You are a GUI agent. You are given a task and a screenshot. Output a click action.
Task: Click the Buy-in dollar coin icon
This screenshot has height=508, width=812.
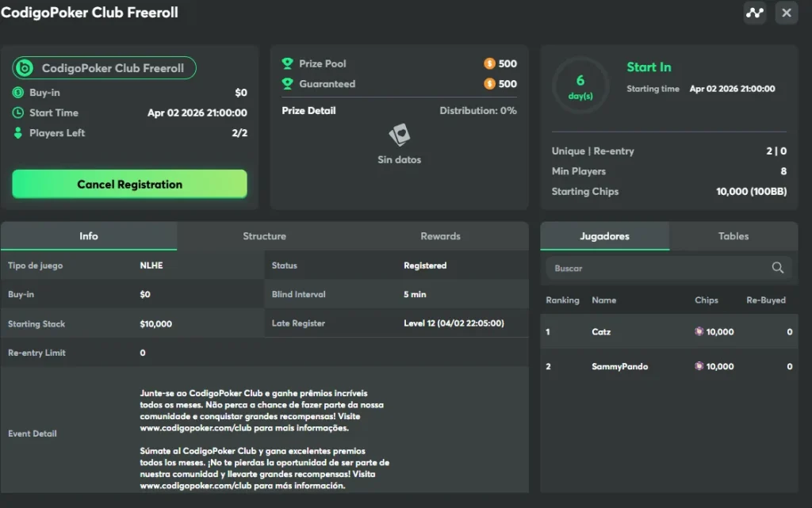point(18,93)
